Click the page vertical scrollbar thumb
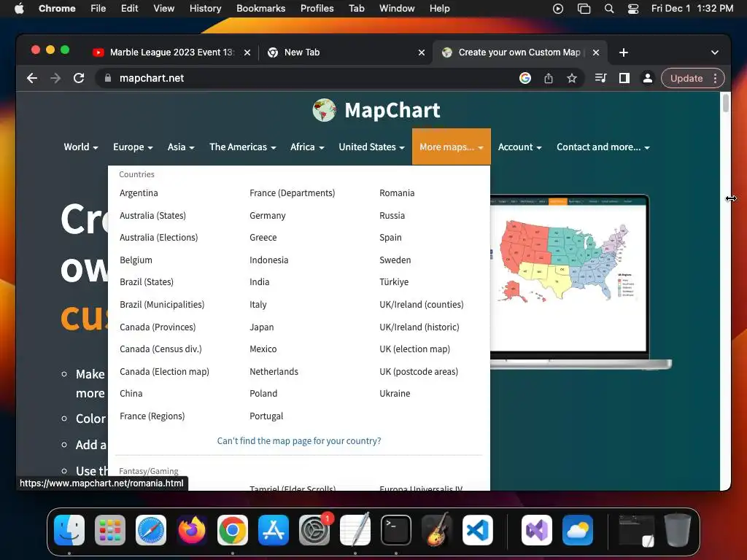747x560 pixels. point(726,104)
